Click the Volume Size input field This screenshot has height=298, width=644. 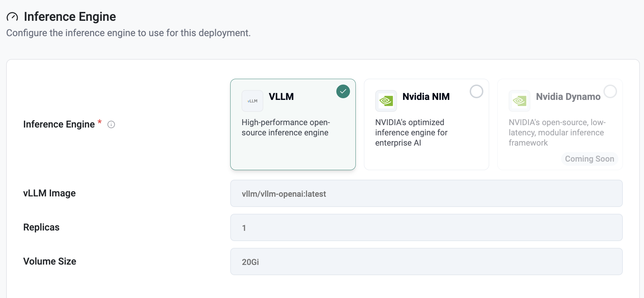coord(426,262)
